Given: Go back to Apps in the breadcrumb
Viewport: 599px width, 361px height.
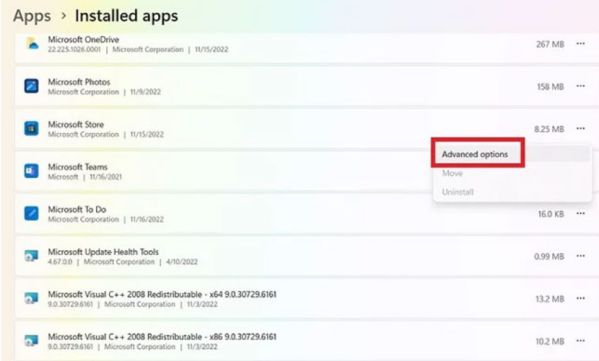Looking at the screenshot, I should click(x=32, y=16).
